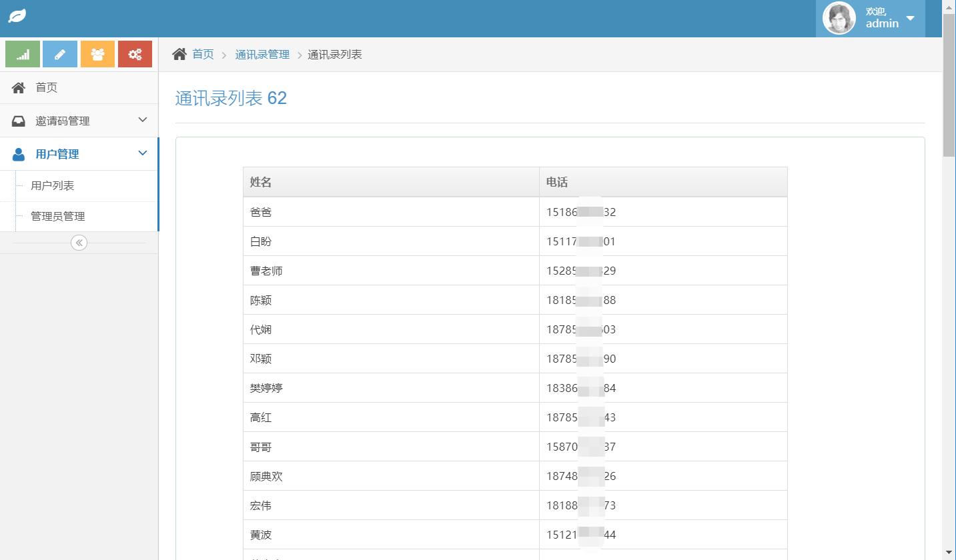Select 管理员管理 in the sidebar
Image resolution: width=956 pixels, height=560 pixels.
pyautogui.click(x=57, y=216)
